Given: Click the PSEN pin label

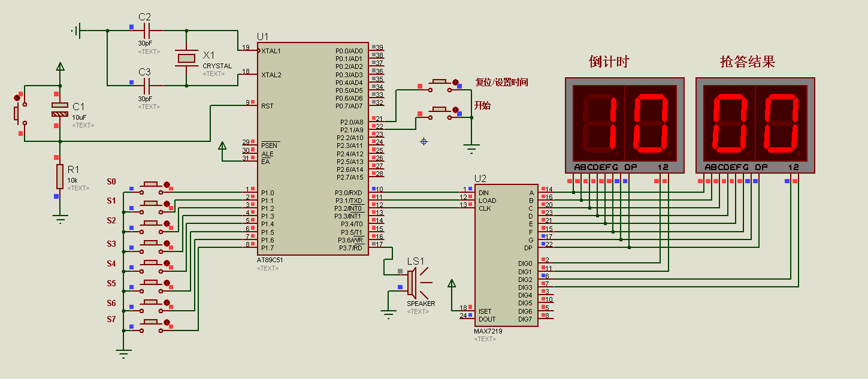Looking at the screenshot, I should click(x=270, y=145).
